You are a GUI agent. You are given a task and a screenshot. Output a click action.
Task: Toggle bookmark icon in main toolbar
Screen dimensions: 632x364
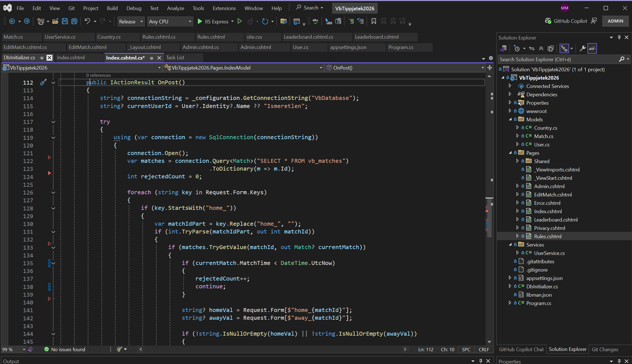373,22
